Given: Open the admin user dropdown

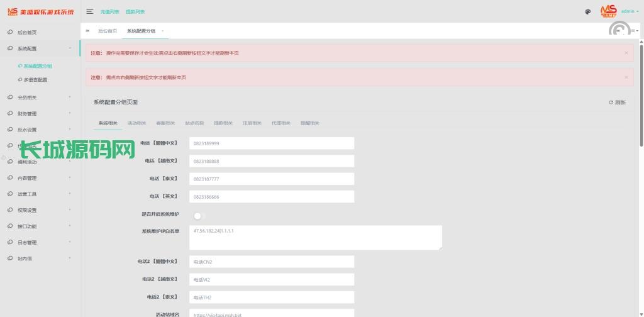Looking at the screenshot, I should tap(629, 11).
